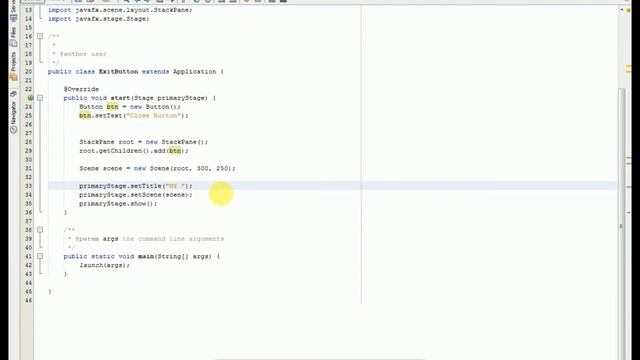Click the main method name on line 41

coord(146,256)
